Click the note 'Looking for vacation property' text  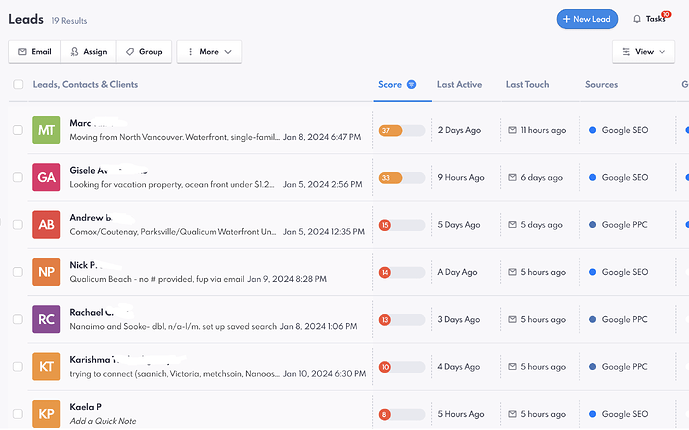(172, 184)
